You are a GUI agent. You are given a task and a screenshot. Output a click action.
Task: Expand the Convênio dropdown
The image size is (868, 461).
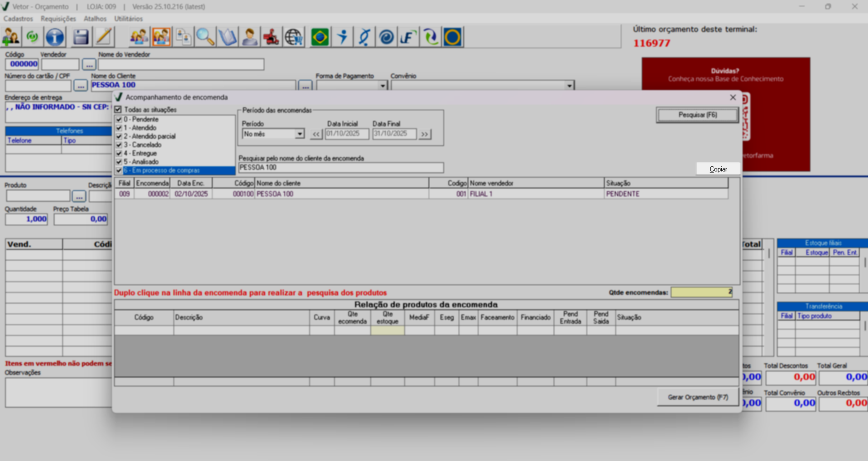click(569, 86)
